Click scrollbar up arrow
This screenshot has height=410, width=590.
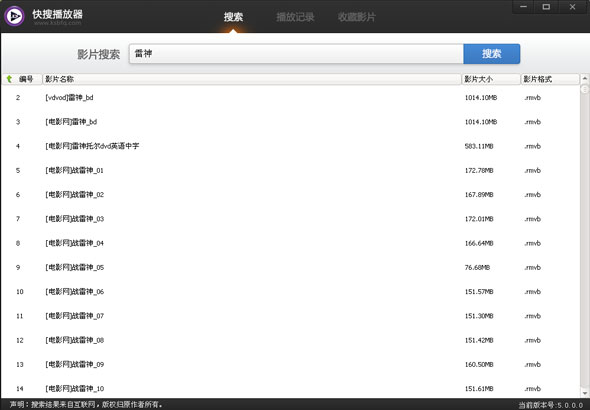pos(585,79)
